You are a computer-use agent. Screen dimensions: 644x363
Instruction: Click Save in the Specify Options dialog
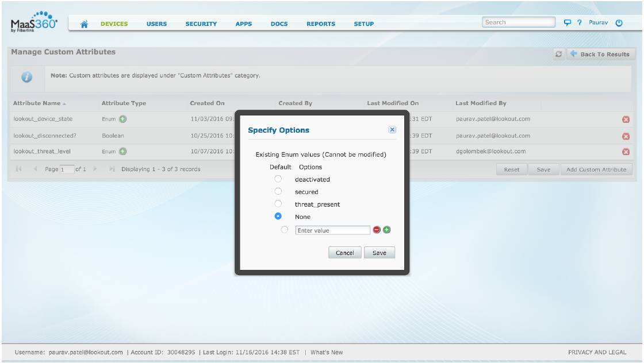pyautogui.click(x=379, y=253)
